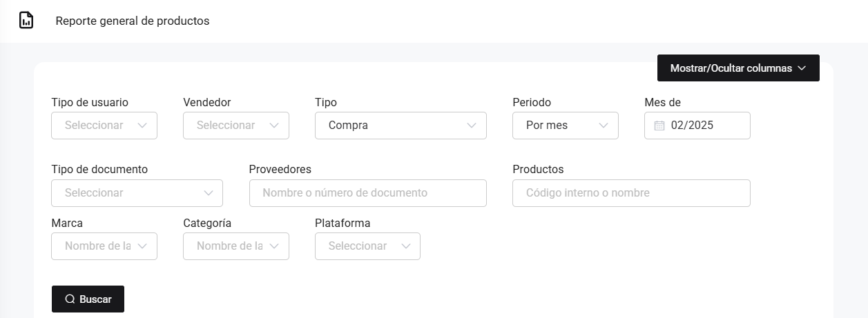Click the report document icon in header
The width and height of the screenshot is (868, 318).
point(26,21)
